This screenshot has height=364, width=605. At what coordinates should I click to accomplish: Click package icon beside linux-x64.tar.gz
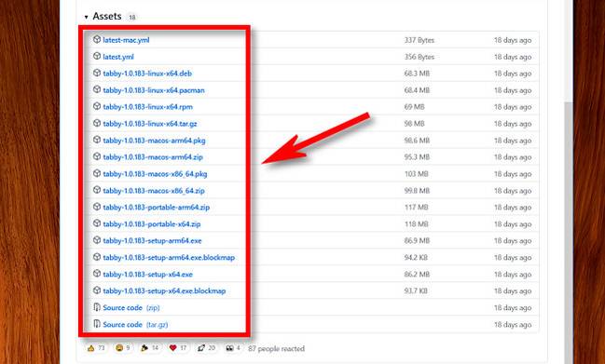97,123
